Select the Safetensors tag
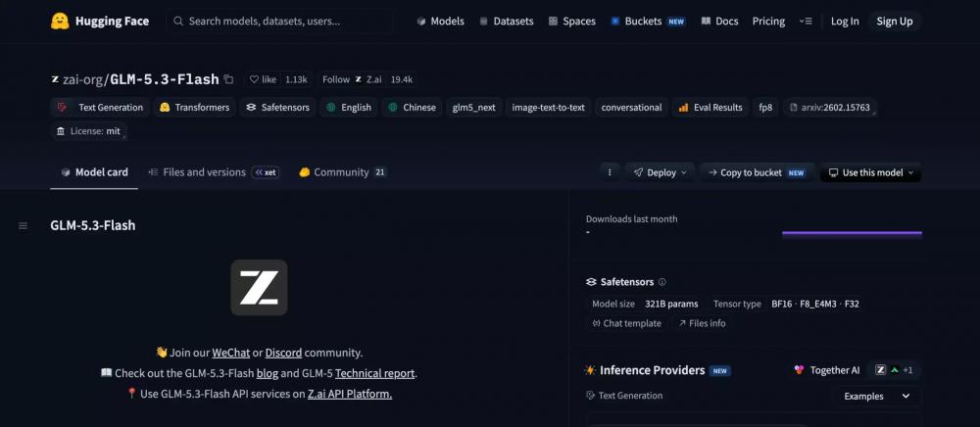Image resolution: width=980 pixels, height=427 pixels. click(x=277, y=108)
